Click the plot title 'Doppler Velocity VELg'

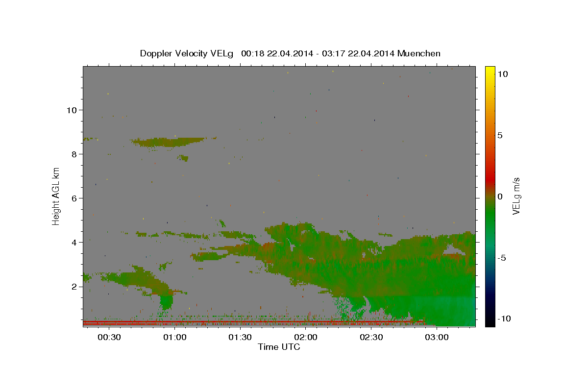pyautogui.click(x=187, y=53)
